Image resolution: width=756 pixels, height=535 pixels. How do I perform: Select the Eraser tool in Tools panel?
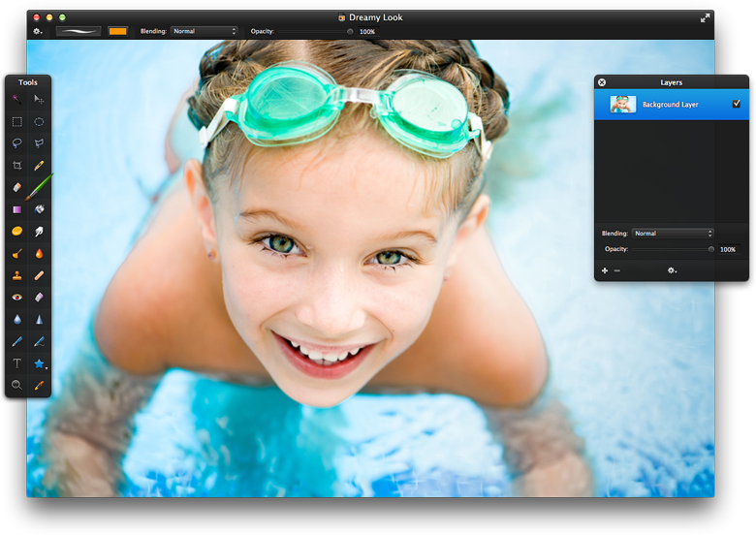(17, 187)
